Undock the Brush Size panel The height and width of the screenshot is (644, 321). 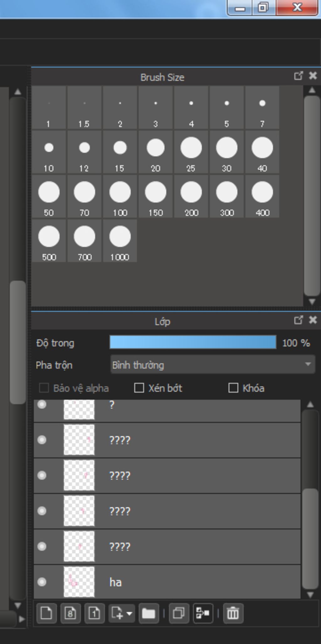[298, 76]
